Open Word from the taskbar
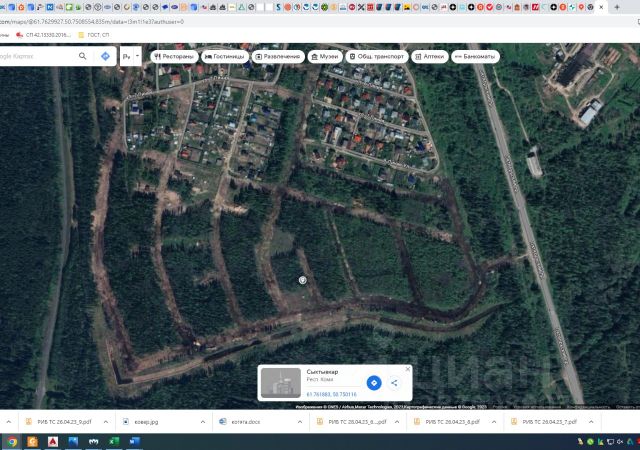The width and height of the screenshot is (640, 450). pos(134,442)
